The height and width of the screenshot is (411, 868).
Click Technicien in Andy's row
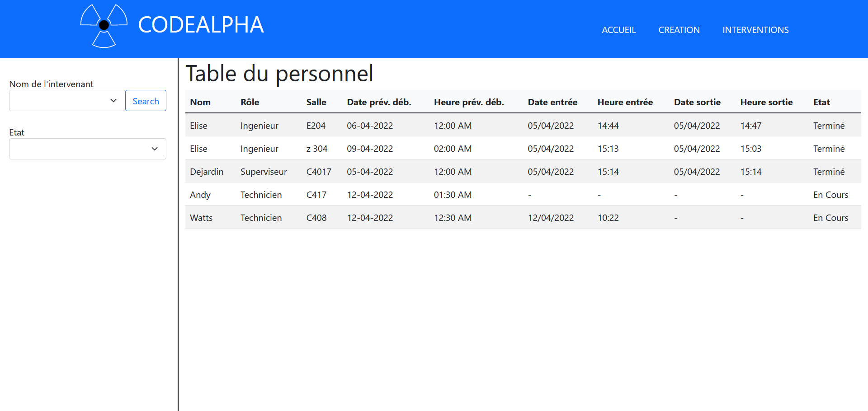tap(261, 195)
